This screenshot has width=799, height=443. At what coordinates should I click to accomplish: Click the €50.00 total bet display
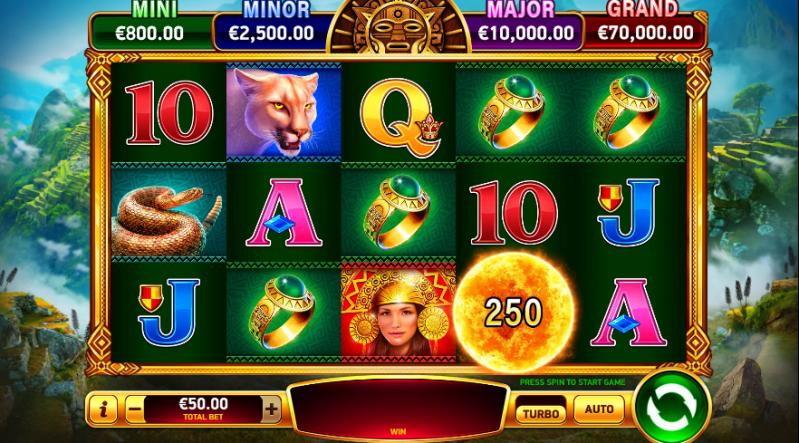point(203,409)
